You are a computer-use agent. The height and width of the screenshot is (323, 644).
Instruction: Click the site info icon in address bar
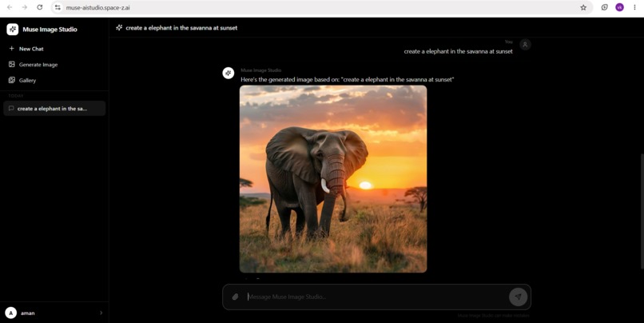coord(58,7)
